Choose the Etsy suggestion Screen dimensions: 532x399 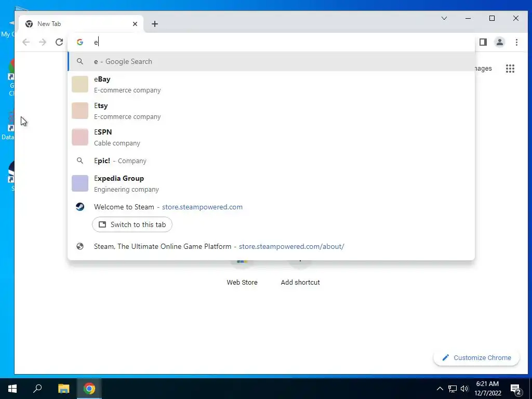tap(271, 111)
